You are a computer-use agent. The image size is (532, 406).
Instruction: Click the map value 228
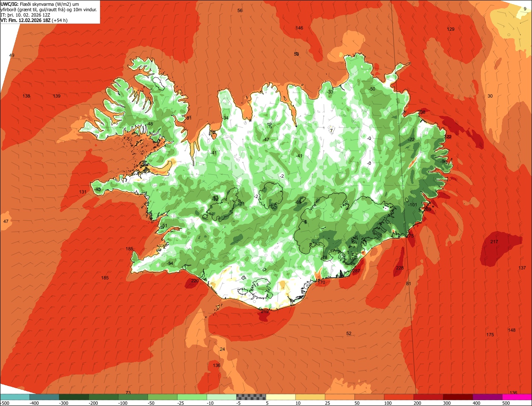(400, 268)
